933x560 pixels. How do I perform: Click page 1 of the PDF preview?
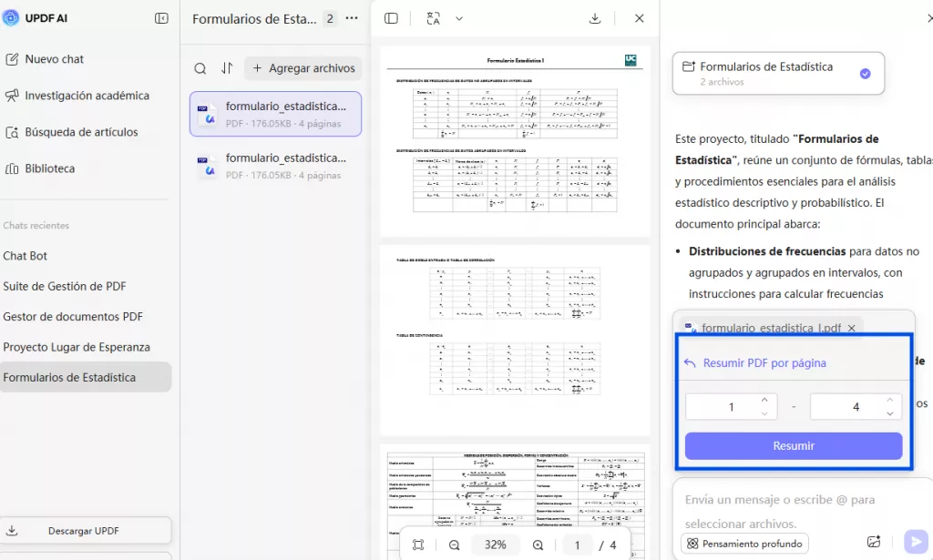click(515, 141)
